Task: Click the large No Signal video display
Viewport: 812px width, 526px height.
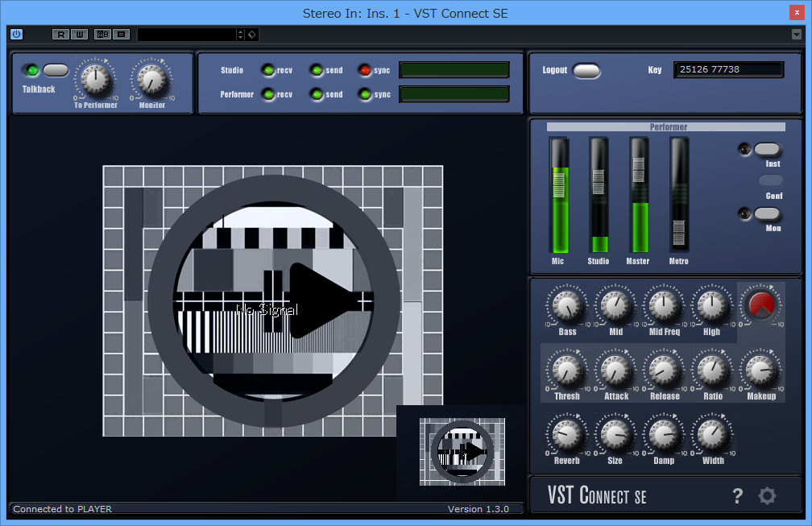Action: [x=273, y=300]
